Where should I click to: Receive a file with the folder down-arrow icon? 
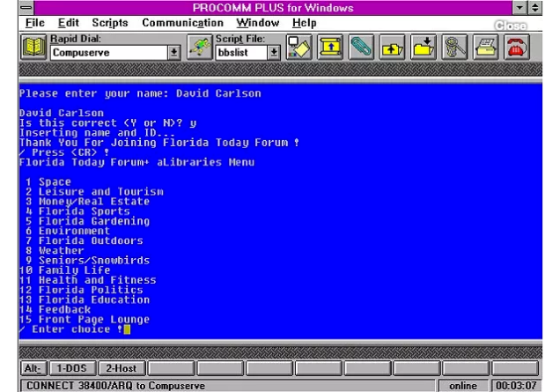(424, 48)
